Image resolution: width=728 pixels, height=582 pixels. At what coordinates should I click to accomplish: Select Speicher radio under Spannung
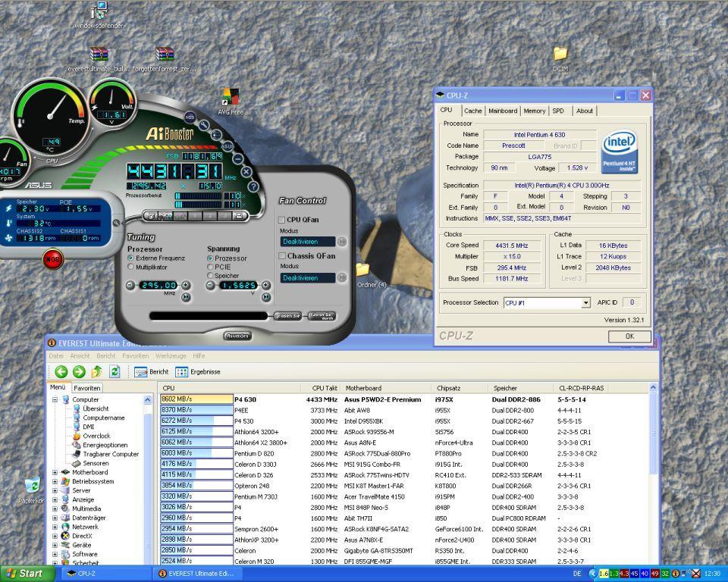(210, 276)
